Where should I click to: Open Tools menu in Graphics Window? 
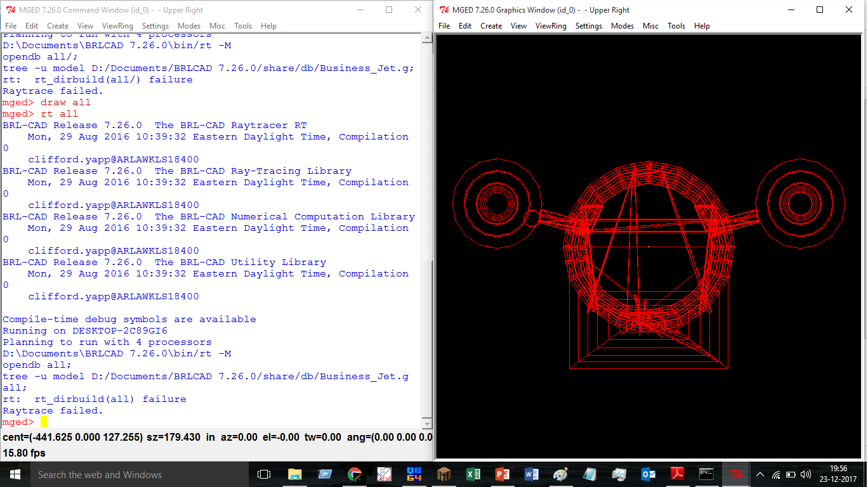coord(676,26)
